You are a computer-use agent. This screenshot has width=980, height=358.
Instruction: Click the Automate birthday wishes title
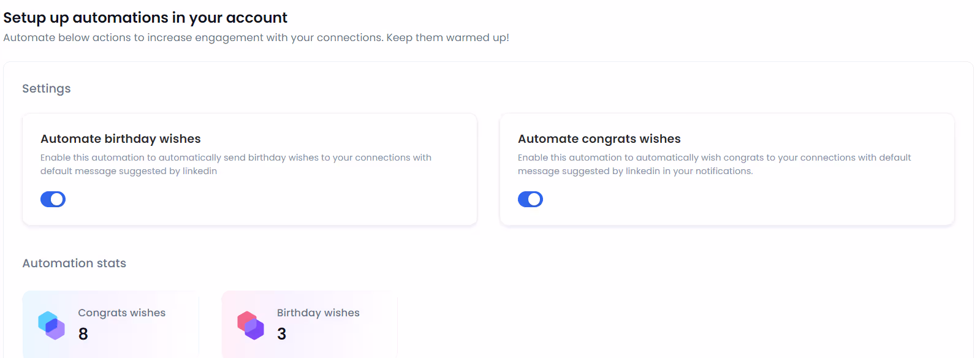[x=120, y=139]
